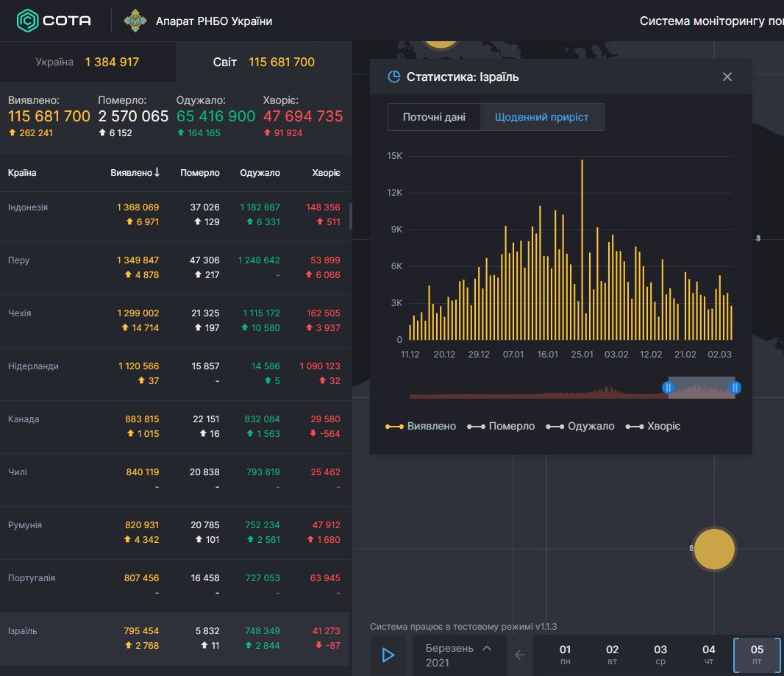Toggle the Виявлено chart series
784x676 pixels.
point(421,427)
